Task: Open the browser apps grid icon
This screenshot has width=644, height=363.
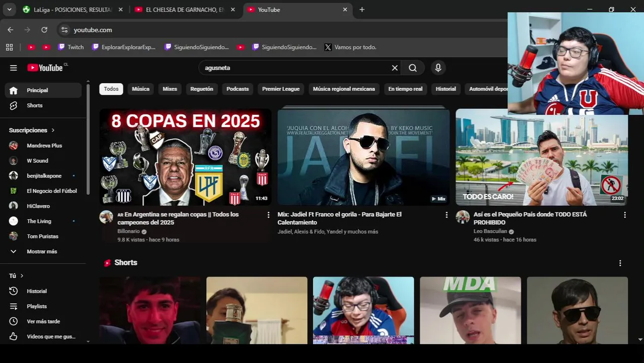Action: point(9,47)
